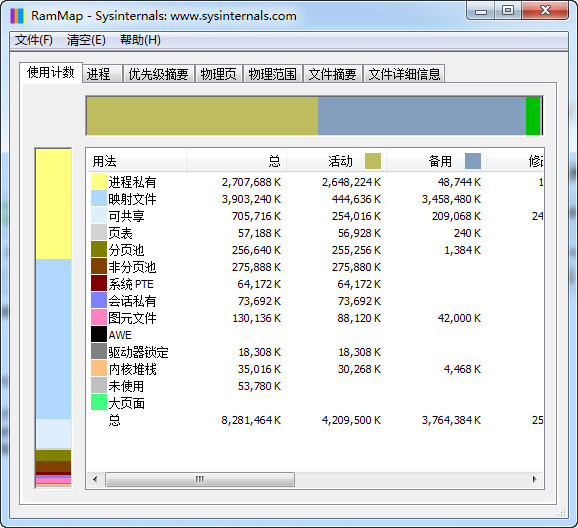Sort by the 总 column header
The height and width of the screenshot is (528, 578).
[236, 161]
